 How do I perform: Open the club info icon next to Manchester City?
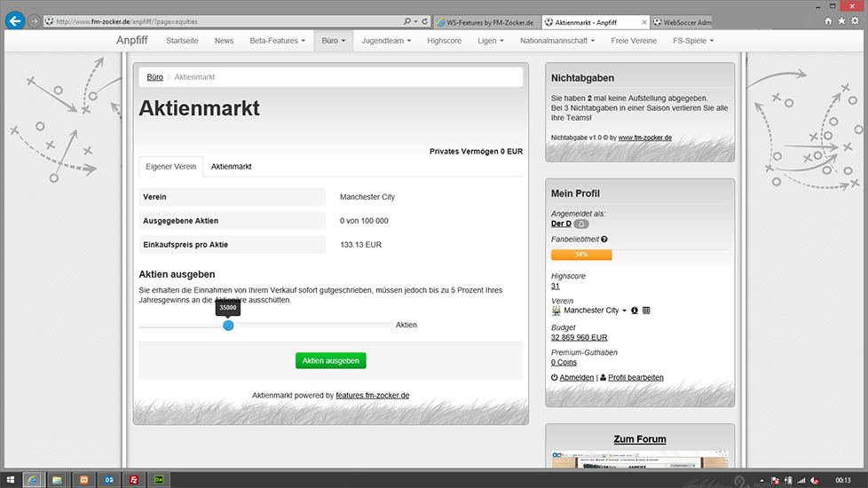click(x=635, y=311)
